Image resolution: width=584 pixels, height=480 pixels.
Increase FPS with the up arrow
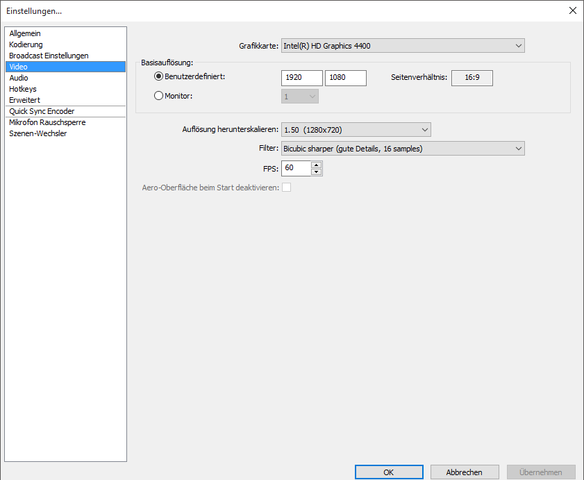coord(316,165)
